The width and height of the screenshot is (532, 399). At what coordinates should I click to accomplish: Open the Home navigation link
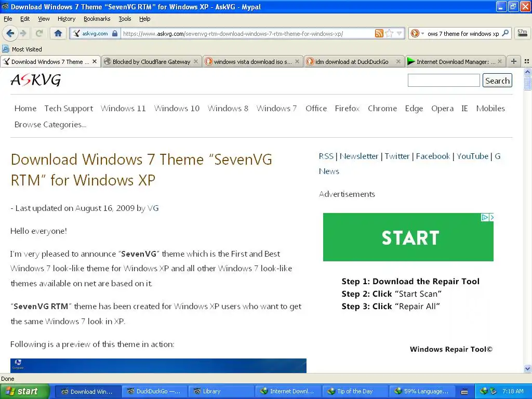point(25,108)
